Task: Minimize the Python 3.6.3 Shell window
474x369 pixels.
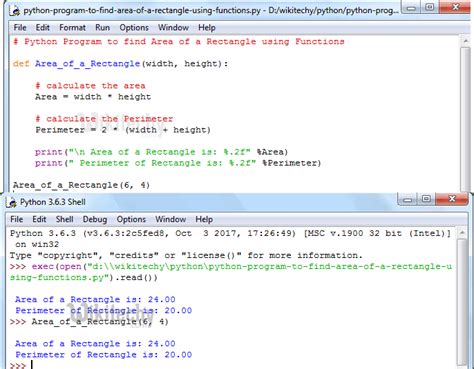Action: tap(407, 199)
